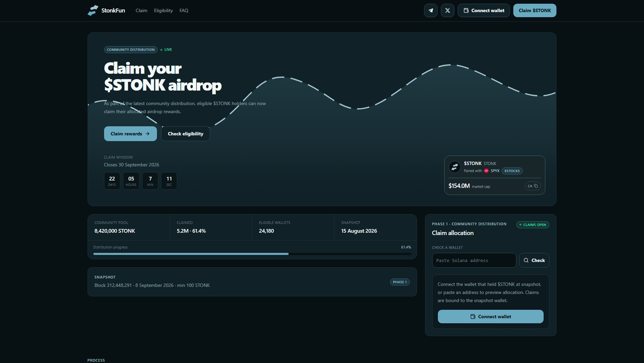Copy contract address via CA icon

coord(533,186)
